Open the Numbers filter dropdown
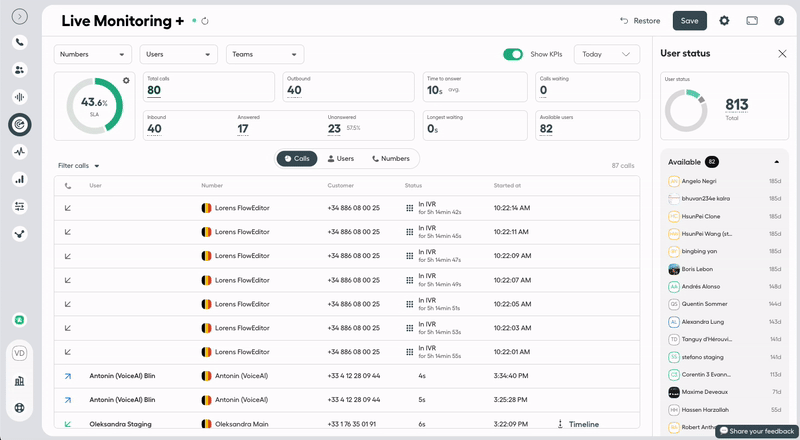 point(92,54)
